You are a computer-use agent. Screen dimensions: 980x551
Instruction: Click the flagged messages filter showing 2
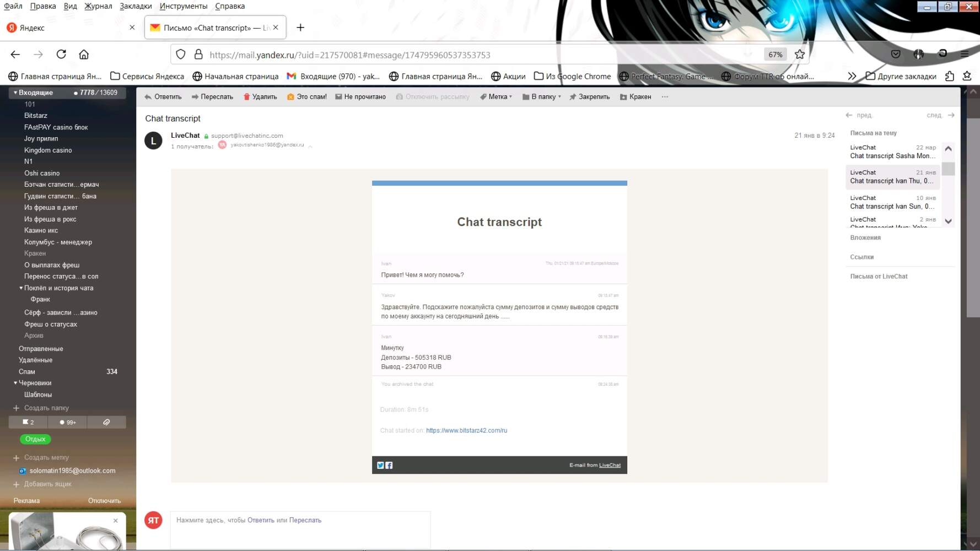point(28,423)
